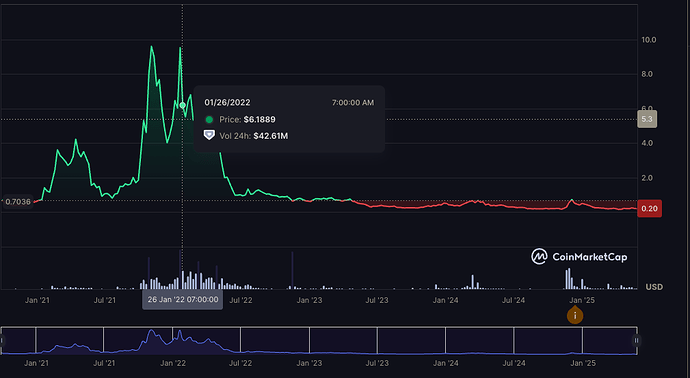Click the 5.3 crosshair price label
Viewport: 690px width, 378px height.
pos(647,119)
